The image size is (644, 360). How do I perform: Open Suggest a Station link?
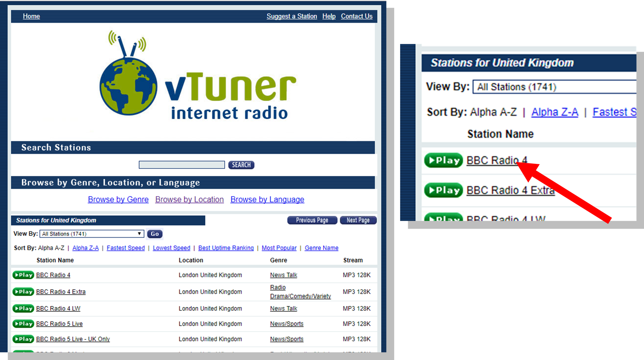292,16
